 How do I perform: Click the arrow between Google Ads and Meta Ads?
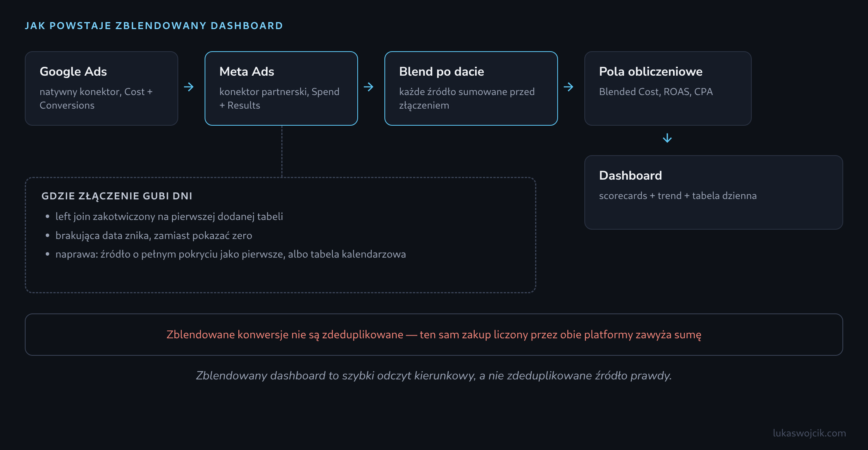pos(189,87)
